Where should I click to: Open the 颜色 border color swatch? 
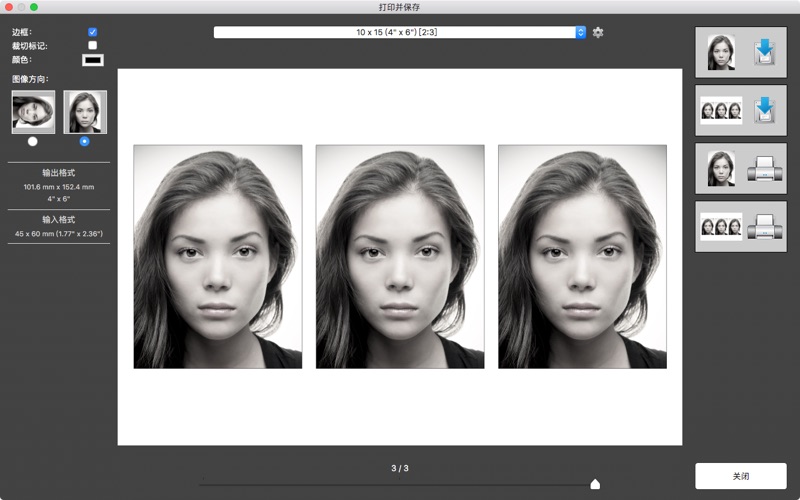[93, 60]
